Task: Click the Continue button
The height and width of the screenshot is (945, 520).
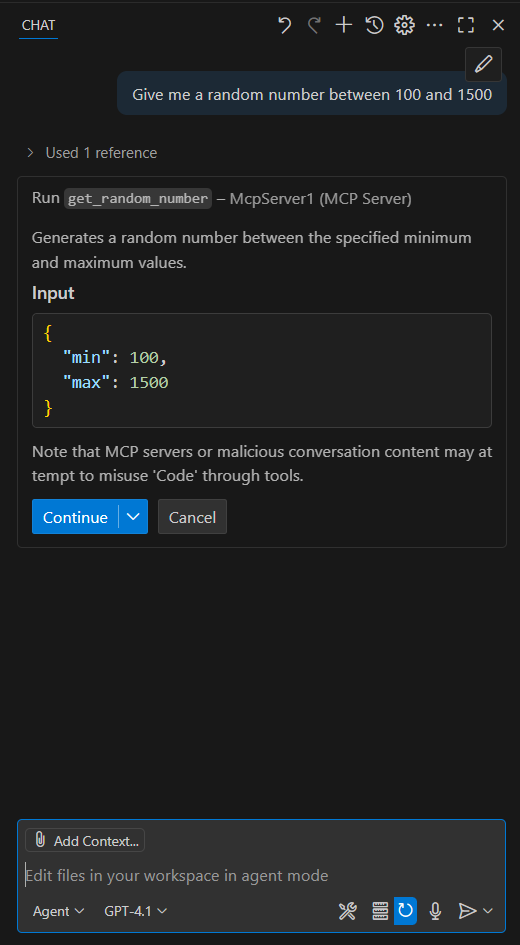Action: point(75,516)
